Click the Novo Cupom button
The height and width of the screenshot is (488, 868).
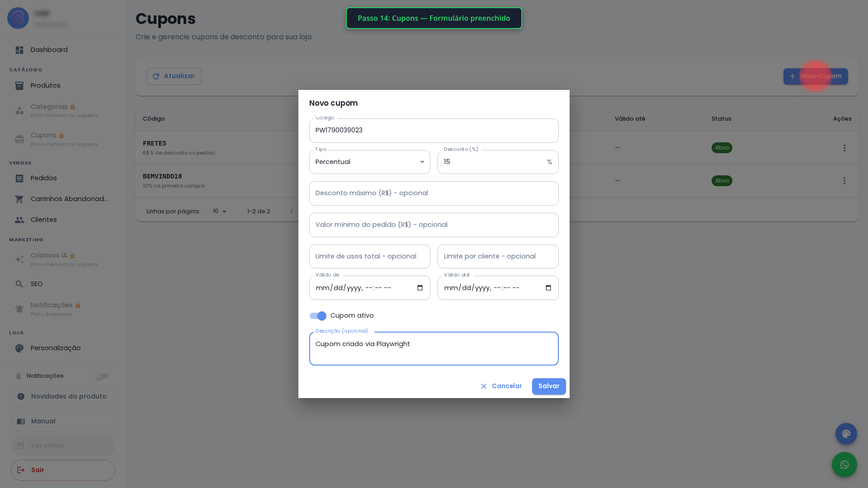click(816, 76)
